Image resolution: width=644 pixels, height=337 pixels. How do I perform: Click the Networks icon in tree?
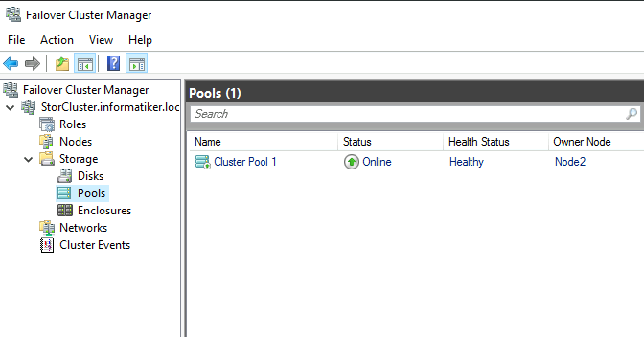47,228
